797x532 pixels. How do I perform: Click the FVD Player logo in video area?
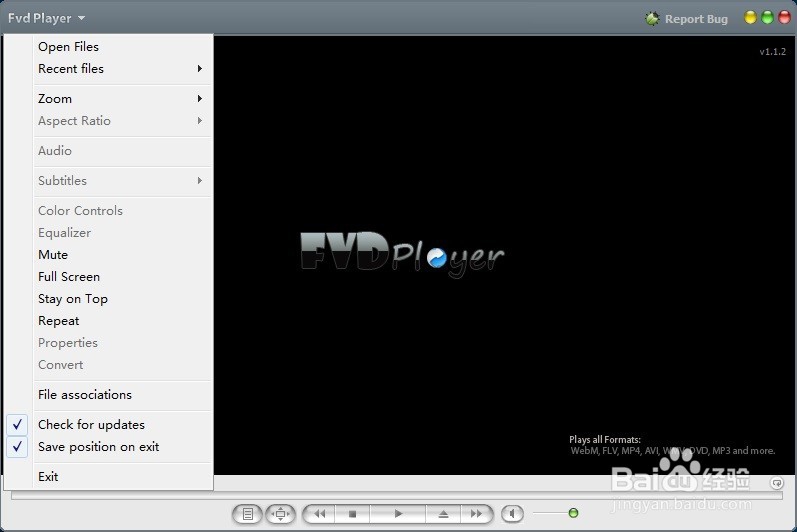coord(402,255)
